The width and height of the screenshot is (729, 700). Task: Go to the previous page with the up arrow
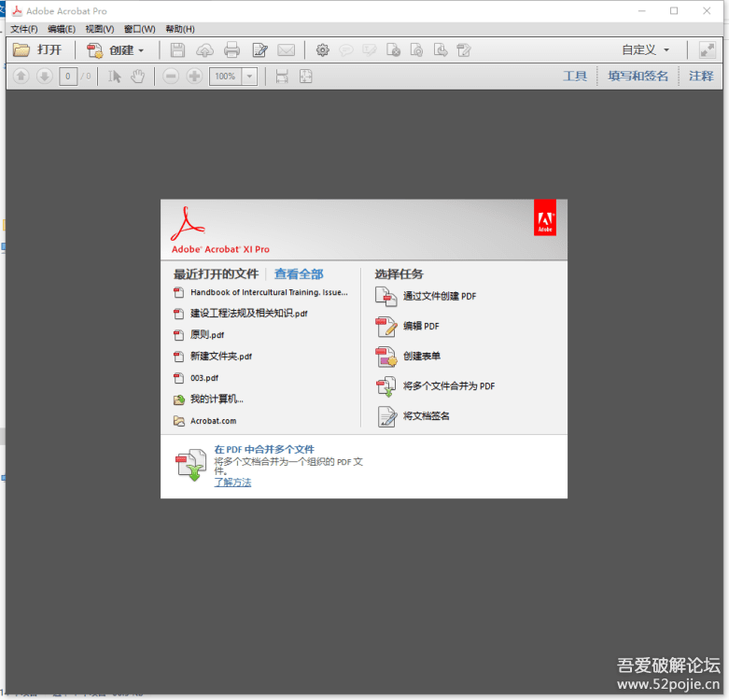[21, 77]
